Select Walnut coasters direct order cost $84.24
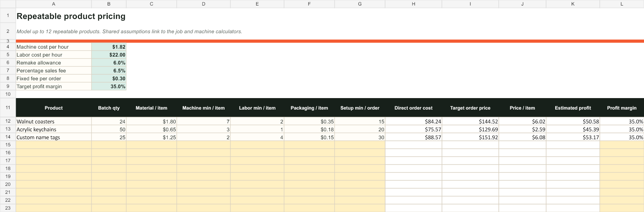This screenshot has width=644, height=212. (414, 121)
